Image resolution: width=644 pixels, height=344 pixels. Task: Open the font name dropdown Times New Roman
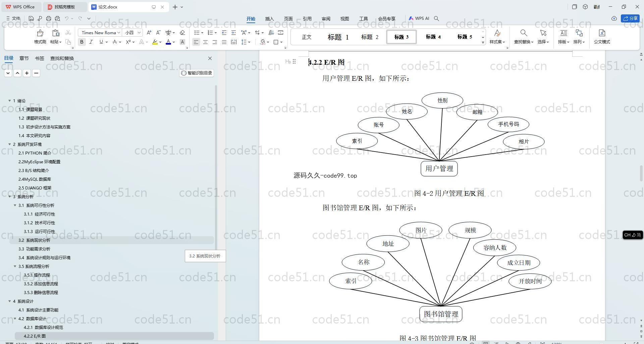coord(99,33)
